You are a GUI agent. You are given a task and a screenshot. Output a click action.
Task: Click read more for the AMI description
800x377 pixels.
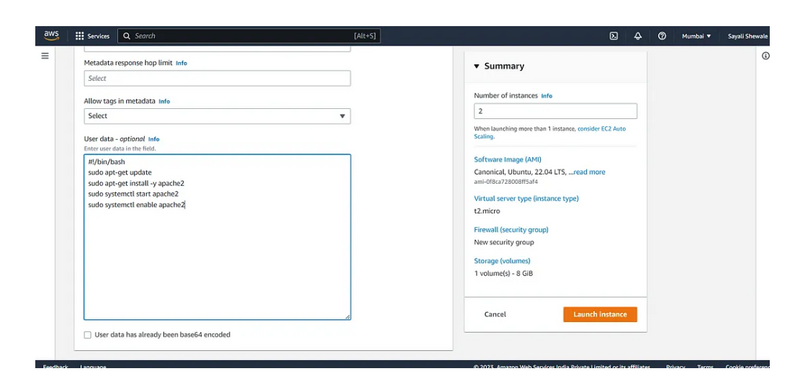[x=589, y=172]
